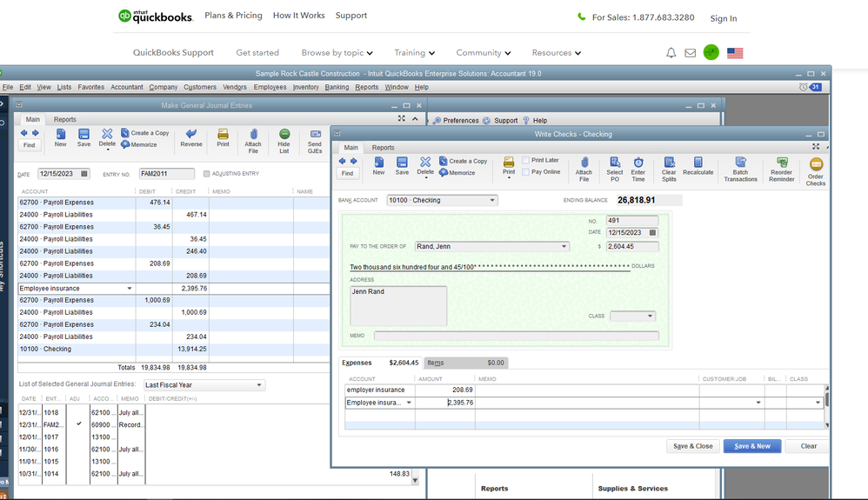The width and height of the screenshot is (868, 500).
Task: Click Preferences in background window
Action: pos(456,121)
